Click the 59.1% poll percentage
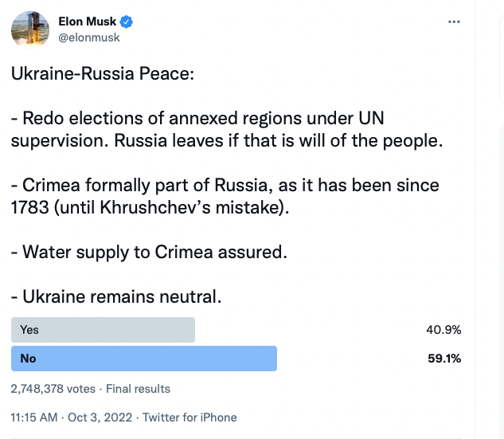504x439 pixels. coord(444,359)
